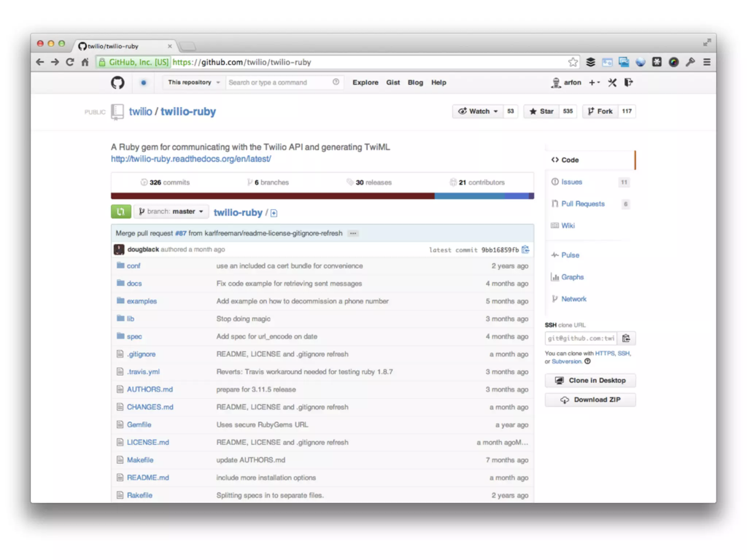Expand the This repository search scope dropdown
This screenshot has height=560, width=747.
193,82
